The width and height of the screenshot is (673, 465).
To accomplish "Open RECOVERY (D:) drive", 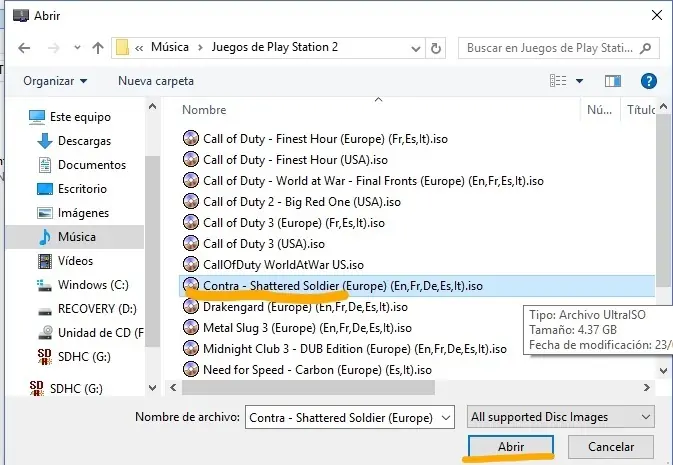I will click(x=87, y=309).
